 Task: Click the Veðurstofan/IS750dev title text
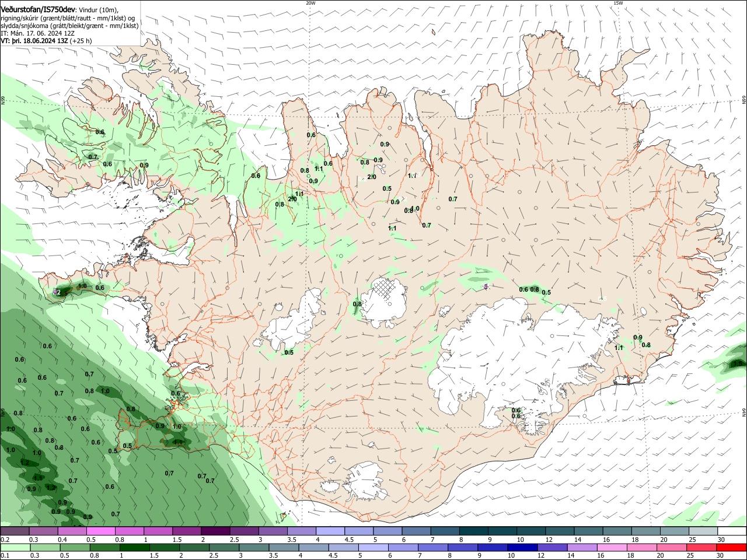click(x=38, y=9)
